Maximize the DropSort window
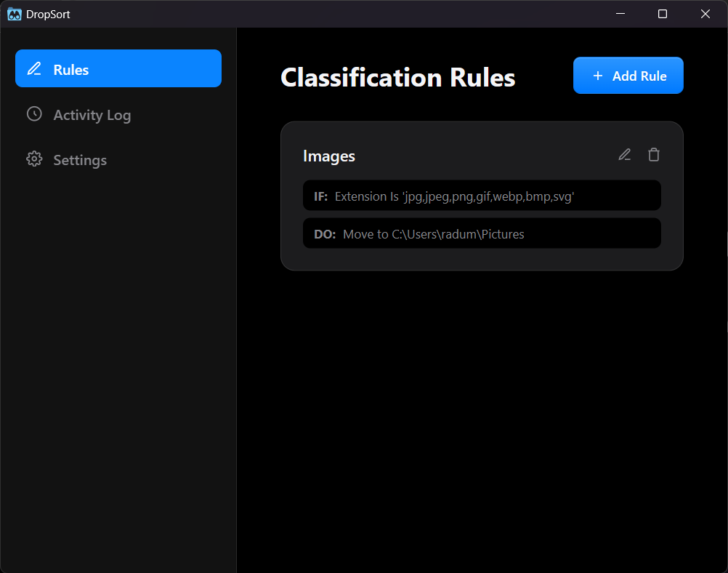The height and width of the screenshot is (573, 728). (x=663, y=14)
